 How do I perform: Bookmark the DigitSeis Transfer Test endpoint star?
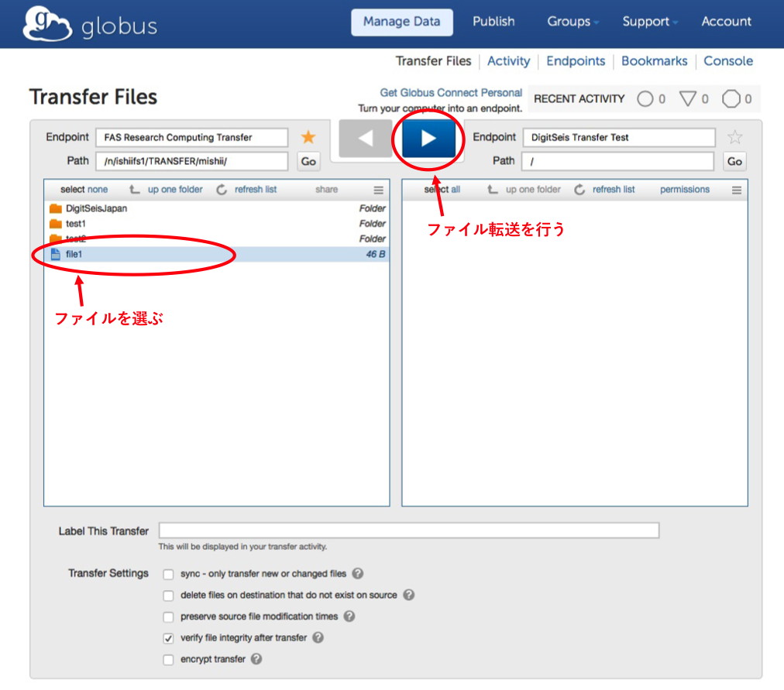[x=734, y=137]
